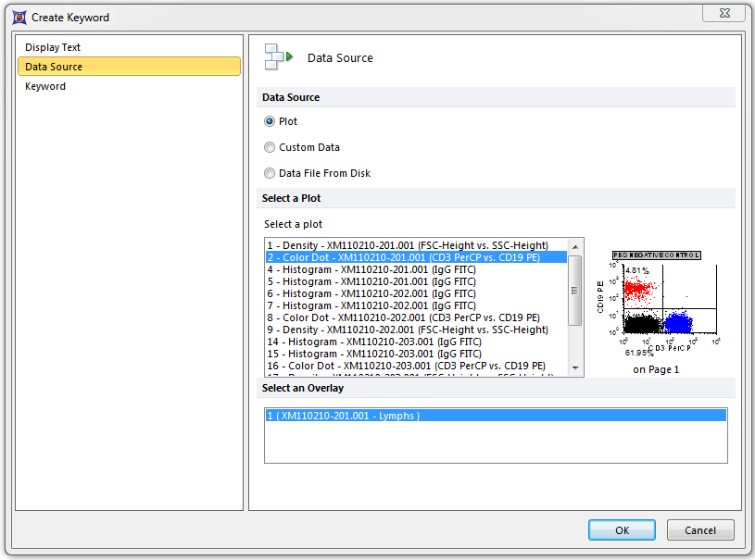Select Data Source in left panel

pos(54,67)
